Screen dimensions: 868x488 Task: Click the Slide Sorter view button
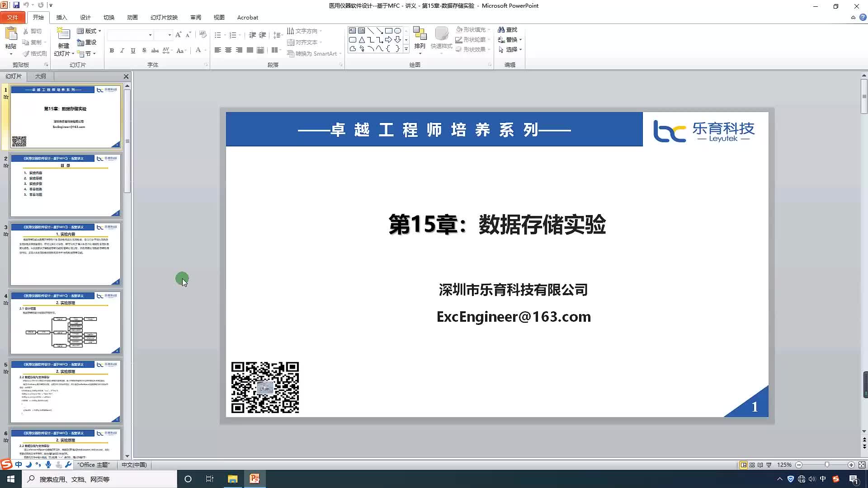tap(752, 465)
